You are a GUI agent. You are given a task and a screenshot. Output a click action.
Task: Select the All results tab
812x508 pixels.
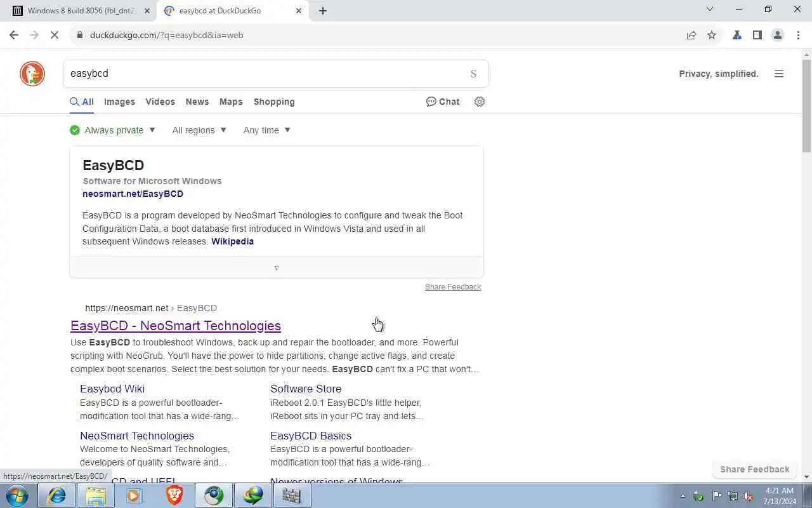[x=82, y=102]
